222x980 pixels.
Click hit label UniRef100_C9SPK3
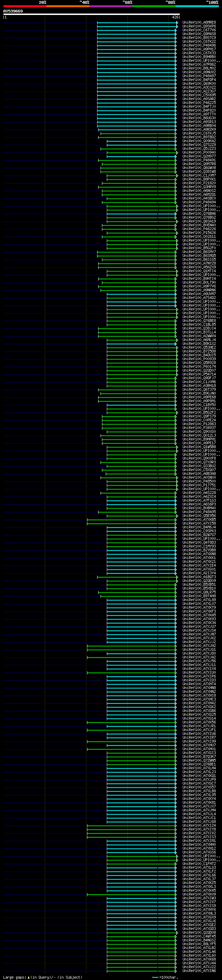pyautogui.click(x=199, y=531)
